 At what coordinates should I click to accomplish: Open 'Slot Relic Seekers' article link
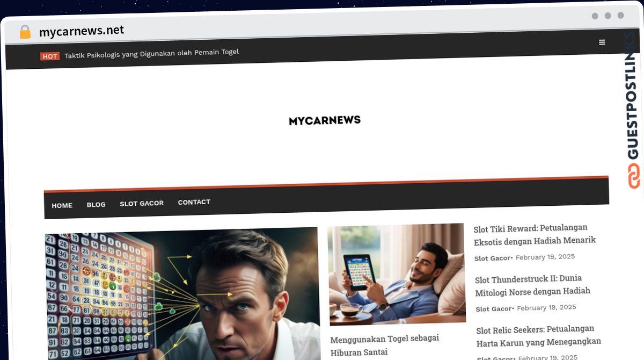click(538, 335)
